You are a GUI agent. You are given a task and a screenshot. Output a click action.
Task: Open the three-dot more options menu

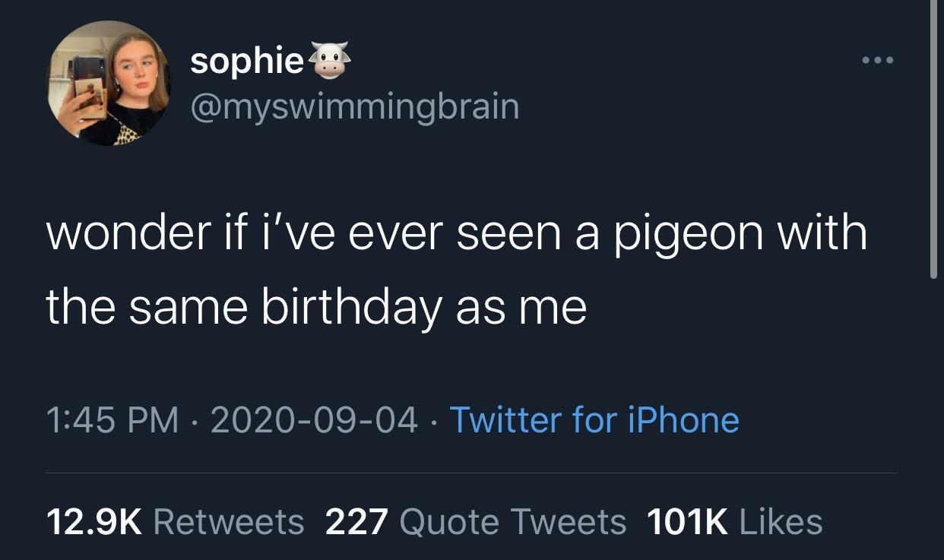coord(873,59)
